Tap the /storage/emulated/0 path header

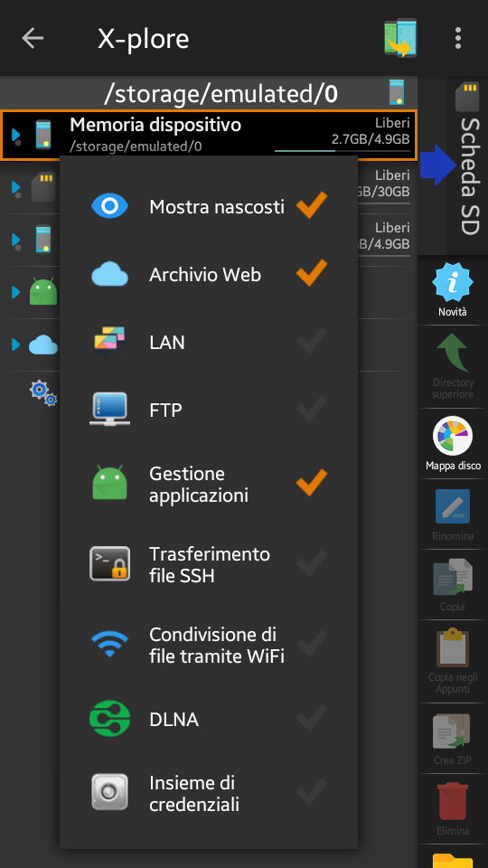[221, 94]
